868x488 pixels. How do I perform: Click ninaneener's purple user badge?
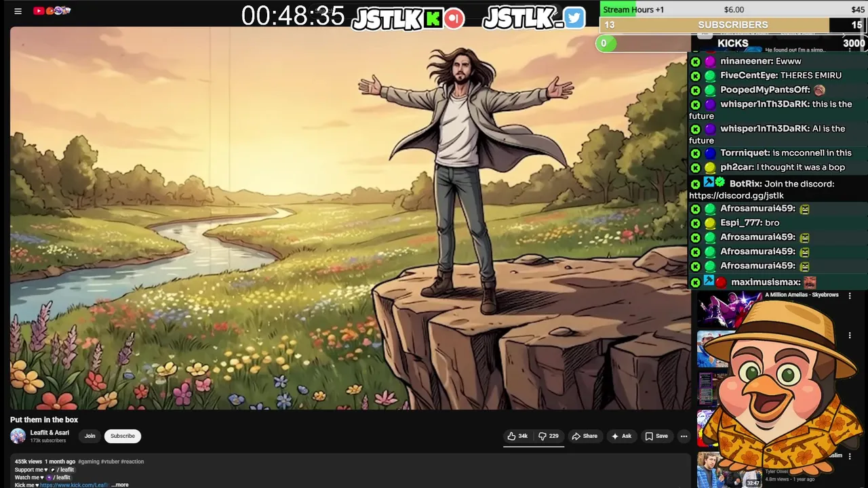[709, 61]
